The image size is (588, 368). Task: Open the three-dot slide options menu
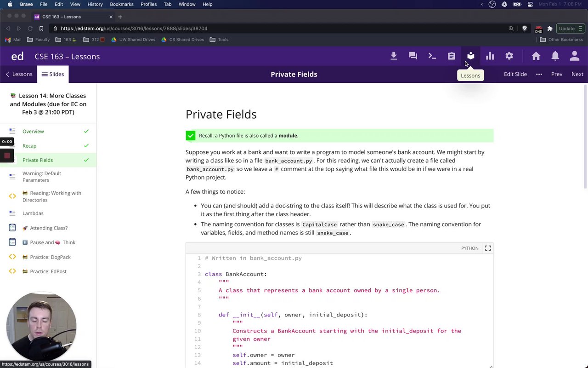(x=539, y=74)
